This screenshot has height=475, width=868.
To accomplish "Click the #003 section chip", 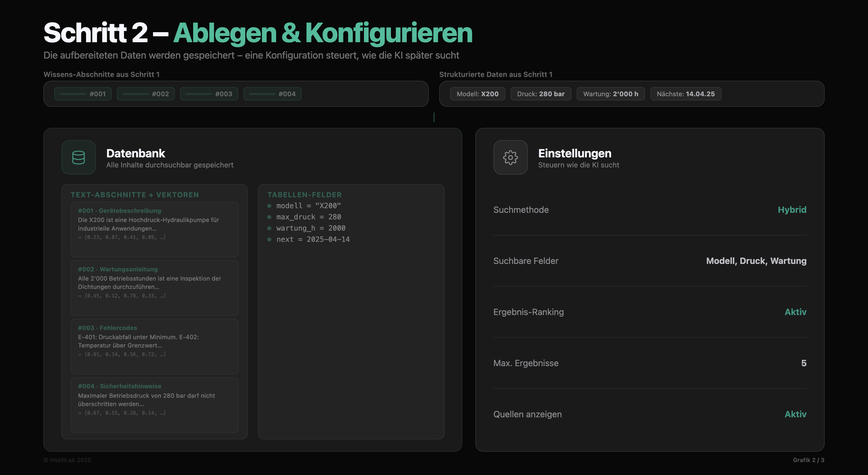I will (209, 94).
